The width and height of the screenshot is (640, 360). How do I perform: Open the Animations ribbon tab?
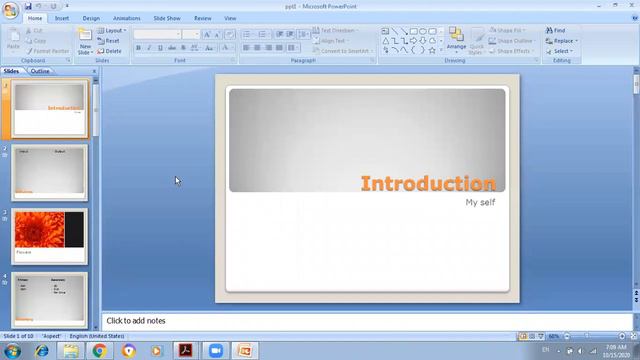tap(127, 18)
